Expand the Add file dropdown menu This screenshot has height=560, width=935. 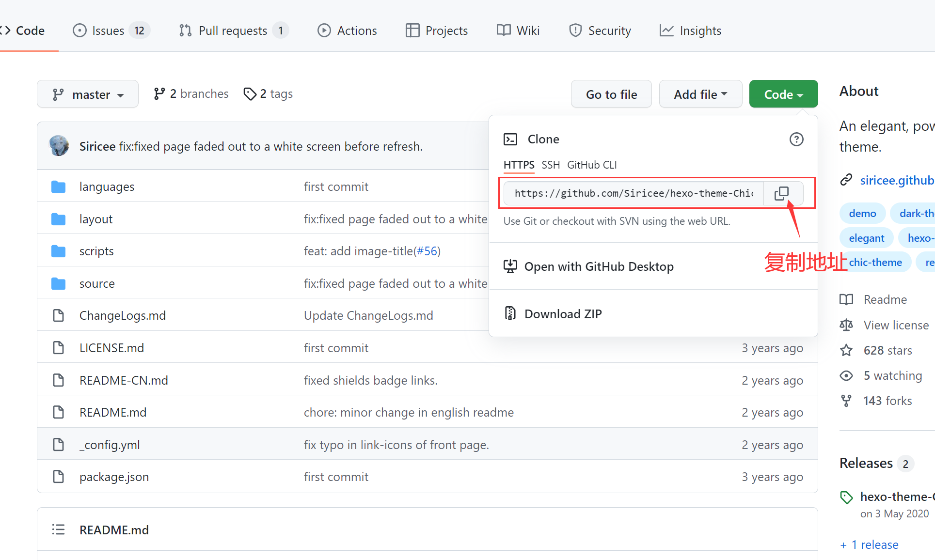699,94
